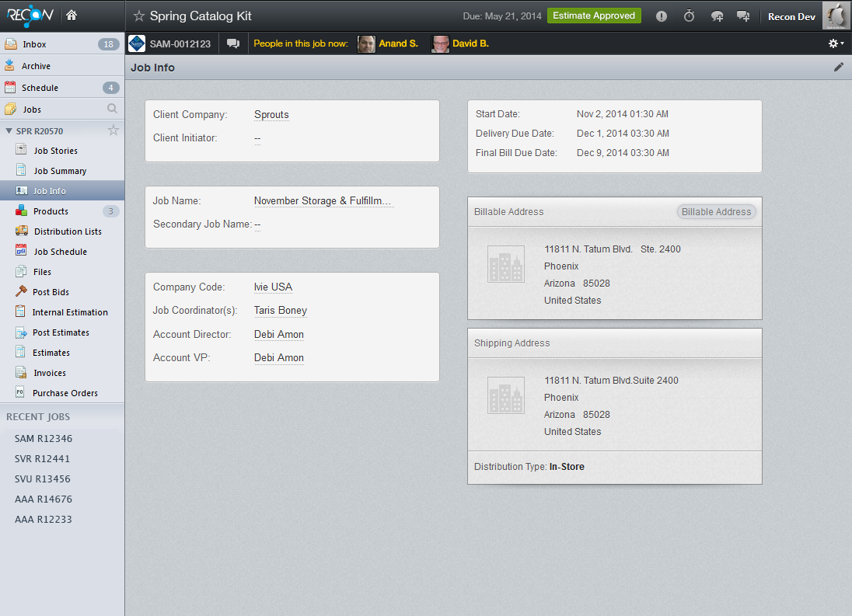The height and width of the screenshot is (616, 852).
Task: Select Job Info in the sidebar
Action: pyautogui.click(x=62, y=191)
